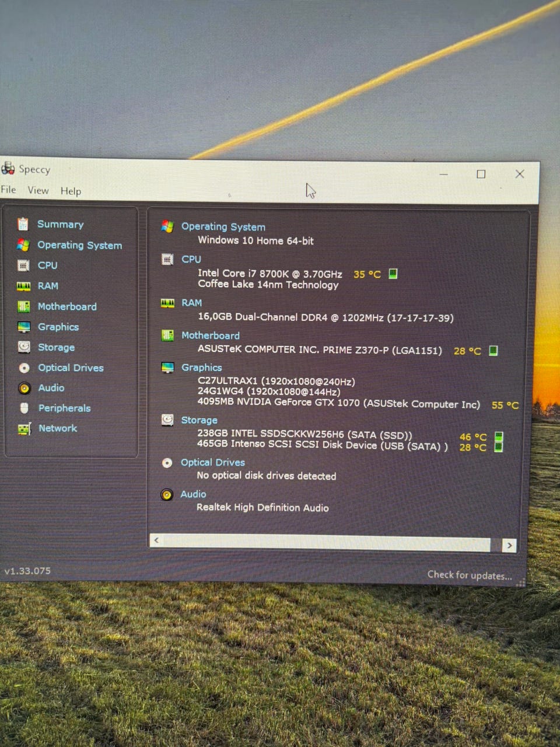
Task: Go to Graphics section in sidebar
Action: 58,327
